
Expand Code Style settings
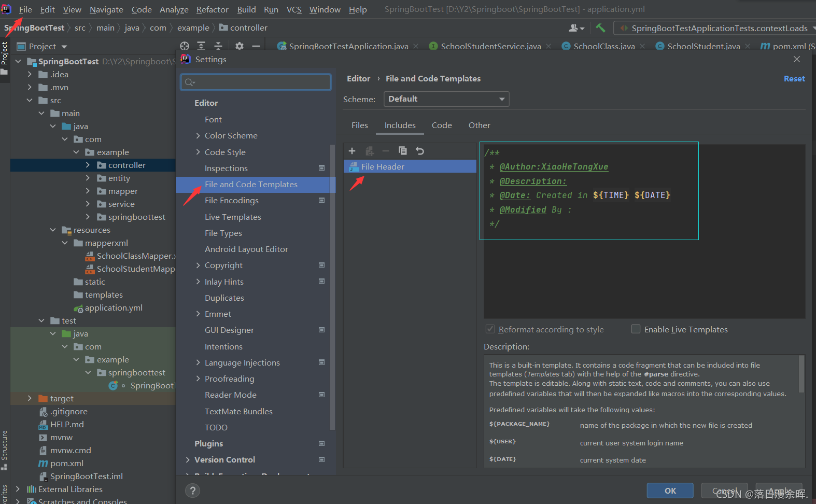198,152
